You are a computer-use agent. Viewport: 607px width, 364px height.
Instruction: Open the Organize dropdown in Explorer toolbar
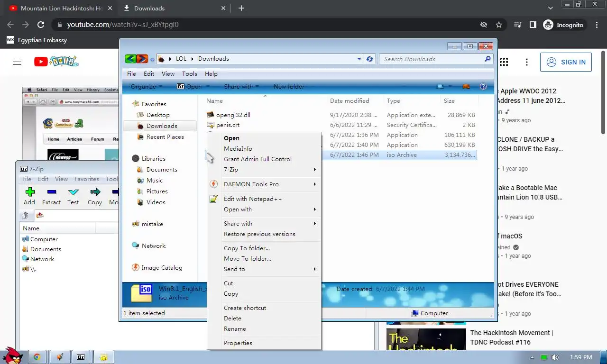(x=147, y=86)
